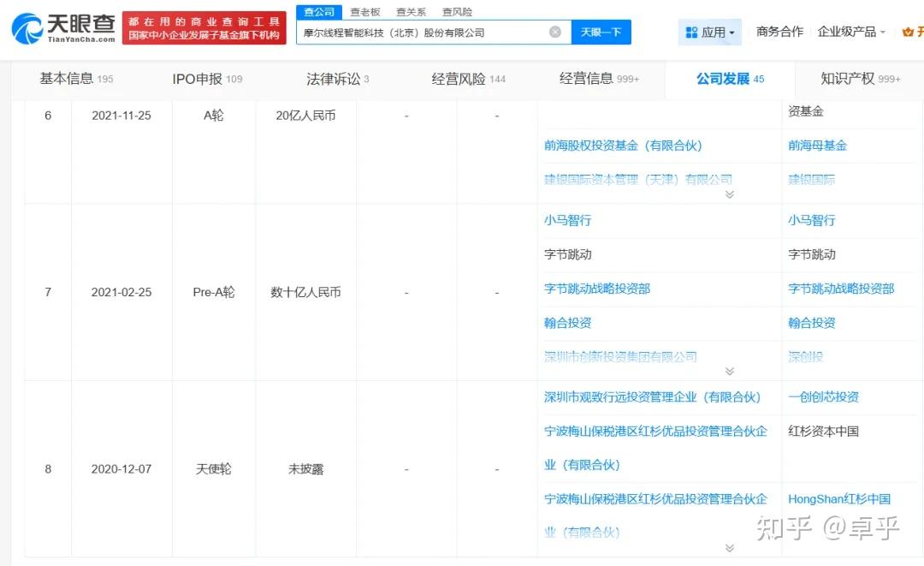
Task: Expand the 企业级产品 dropdown
Action: coord(850,31)
